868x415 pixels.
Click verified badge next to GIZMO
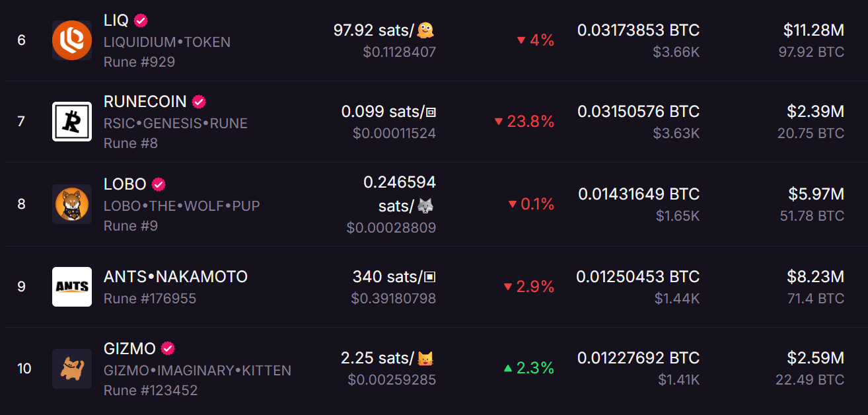click(x=168, y=348)
